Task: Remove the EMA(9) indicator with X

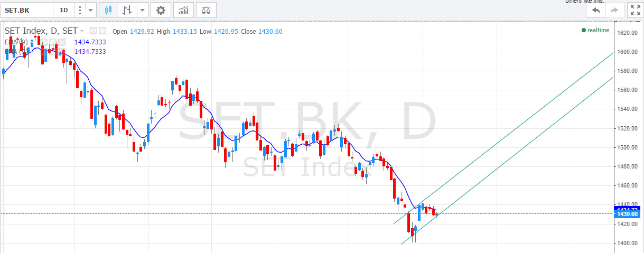Action: (61, 42)
